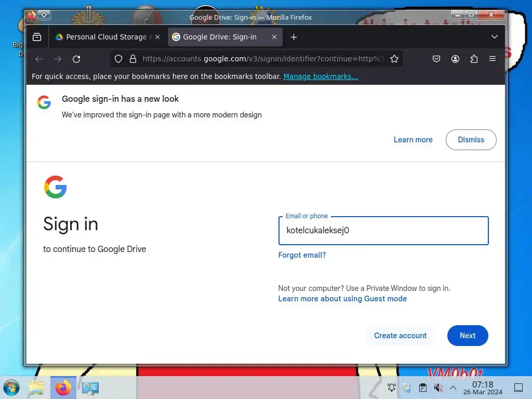Click the Firefox View icon
532x399 pixels.
[x=37, y=37]
